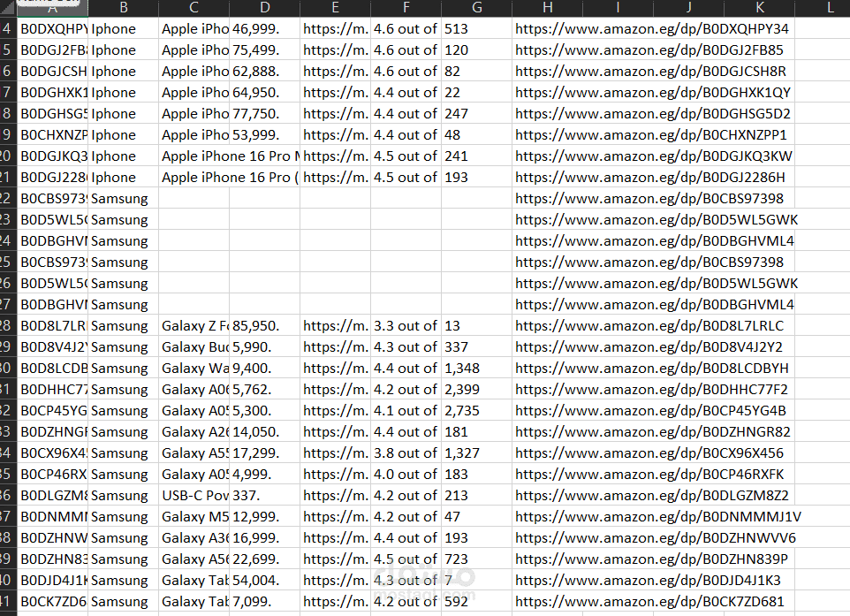Select the USB-C Pov product cell
The width and height of the screenshot is (850, 616).
click(x=194, y=495)
